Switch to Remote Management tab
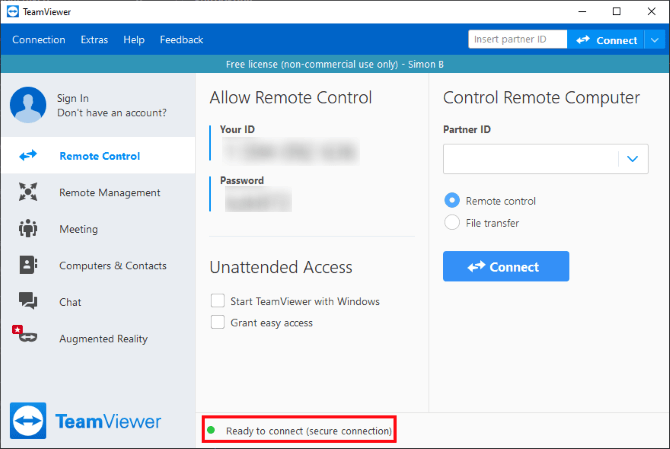This screenshot has width=670, height=449. click(98, 192)
